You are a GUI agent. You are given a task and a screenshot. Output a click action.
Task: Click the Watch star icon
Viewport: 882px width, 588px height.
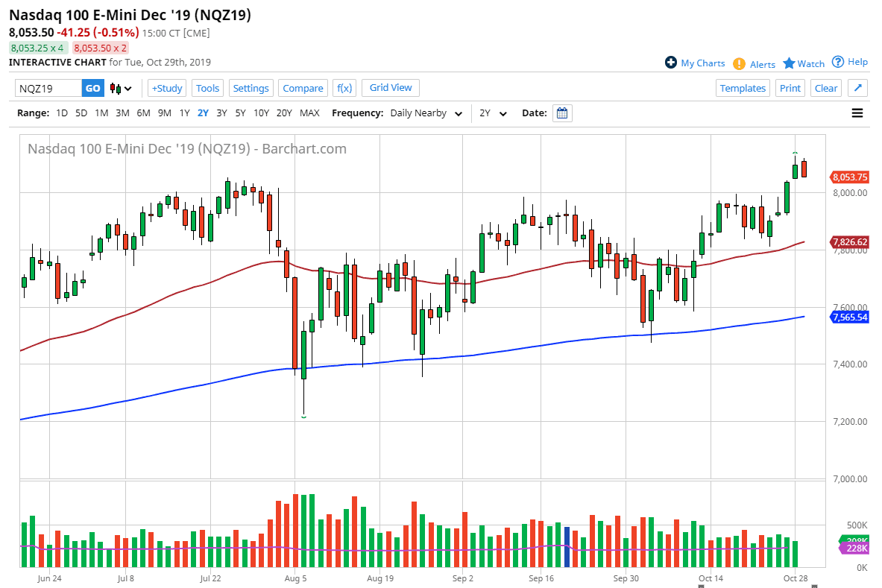(790, 63)
